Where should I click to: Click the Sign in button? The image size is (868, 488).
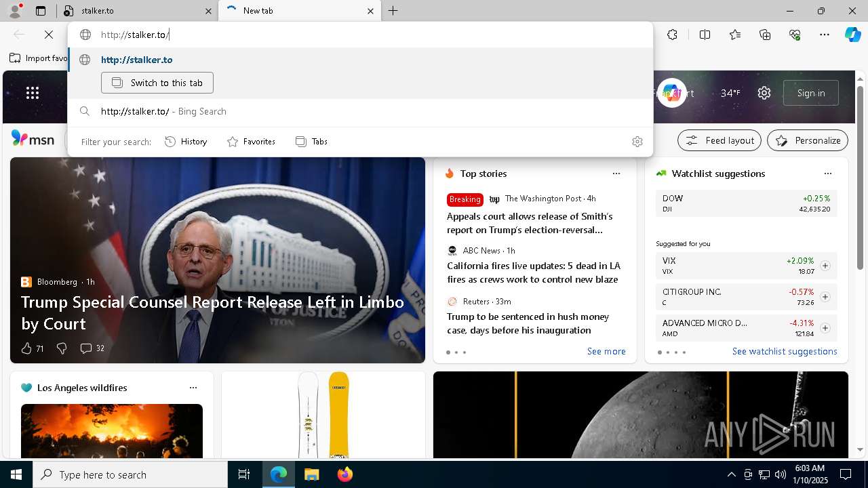(x=811, y=93)
